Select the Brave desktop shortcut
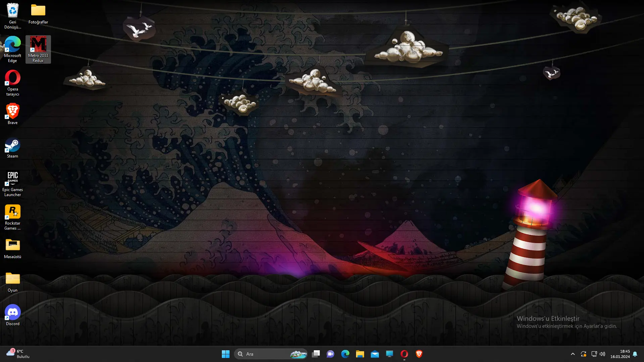The width and height of the screenshot is (644, 362). (x=12, y=114)
